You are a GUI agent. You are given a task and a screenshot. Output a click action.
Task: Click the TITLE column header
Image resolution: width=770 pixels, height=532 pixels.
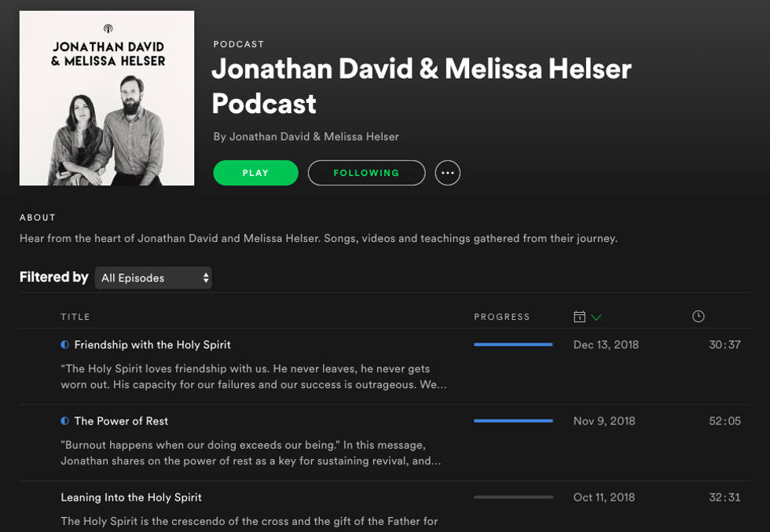tap(75, 317)
